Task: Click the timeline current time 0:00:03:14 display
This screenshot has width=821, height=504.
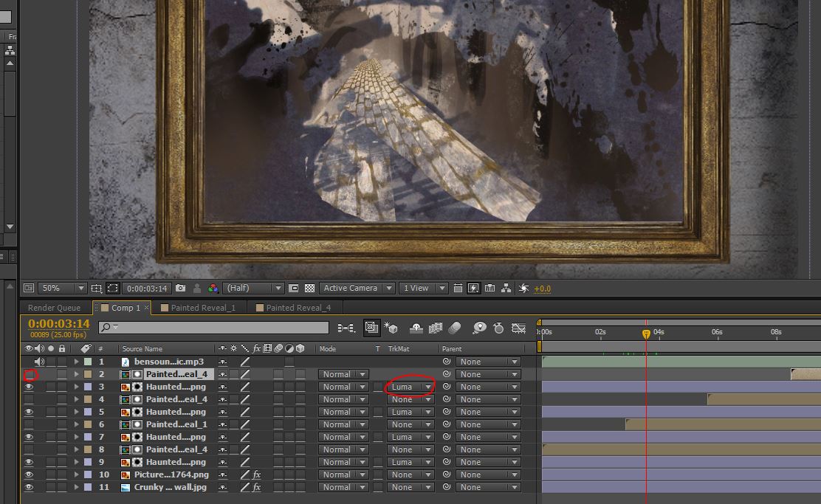Action: point(58,324)
